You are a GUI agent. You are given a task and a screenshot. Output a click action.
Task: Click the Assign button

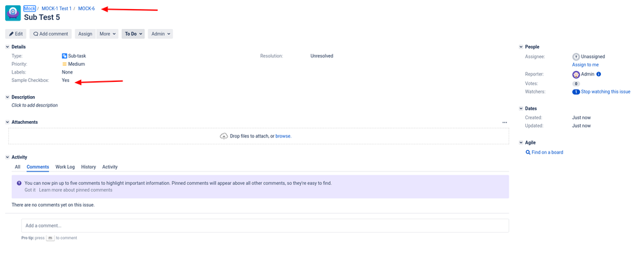pos(85,34)
